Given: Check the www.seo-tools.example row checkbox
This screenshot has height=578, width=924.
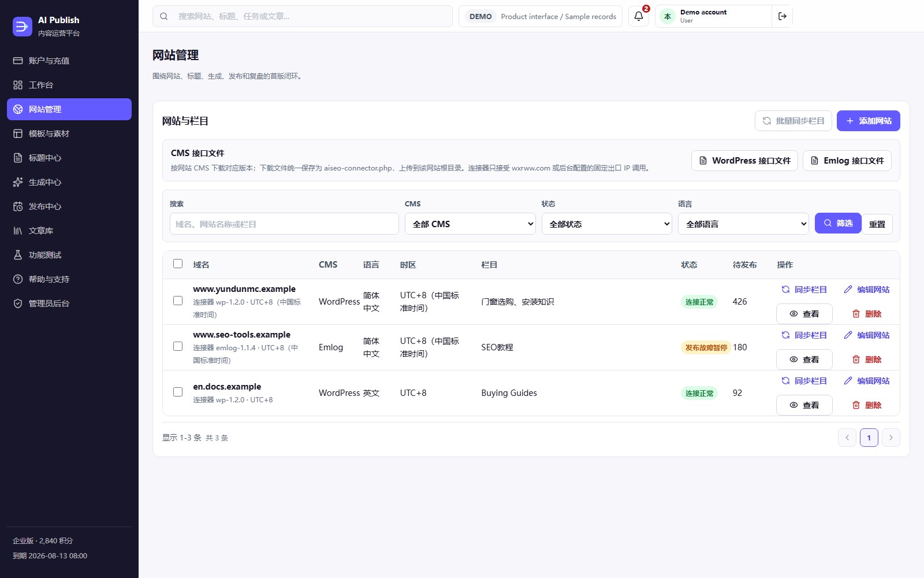Looking at the screenshot, I should [x=178, y=346].
